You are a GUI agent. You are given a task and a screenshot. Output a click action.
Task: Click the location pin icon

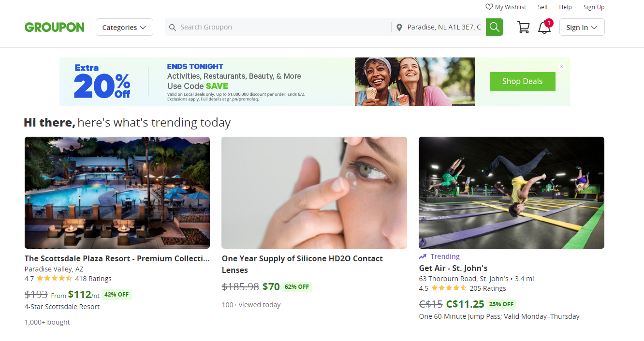tap(399, 28)
